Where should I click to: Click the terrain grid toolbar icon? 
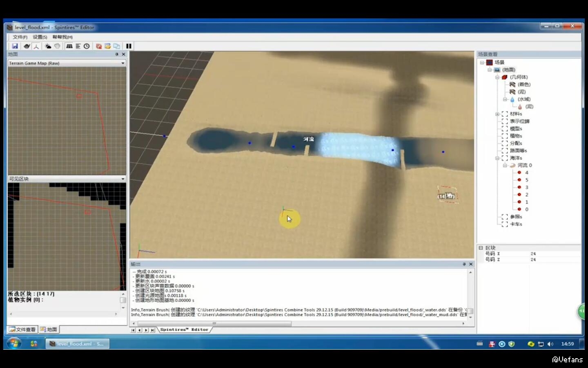[x=69, y=46]
